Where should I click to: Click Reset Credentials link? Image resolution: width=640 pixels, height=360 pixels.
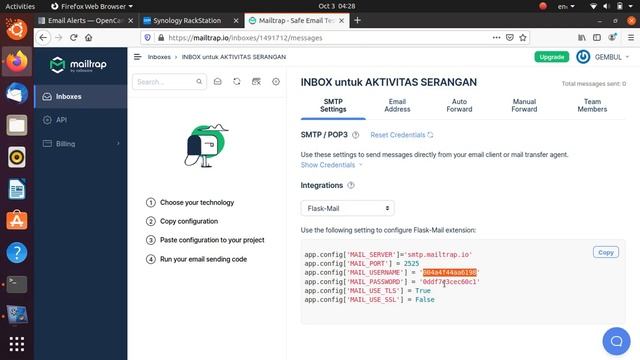(402, 135)
